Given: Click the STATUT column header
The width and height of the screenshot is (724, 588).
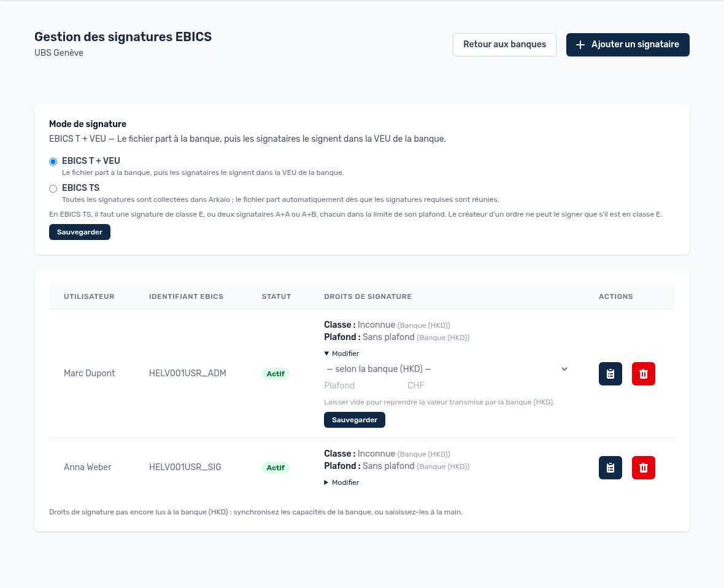Looking at the screenshot, I should [276, 296].
